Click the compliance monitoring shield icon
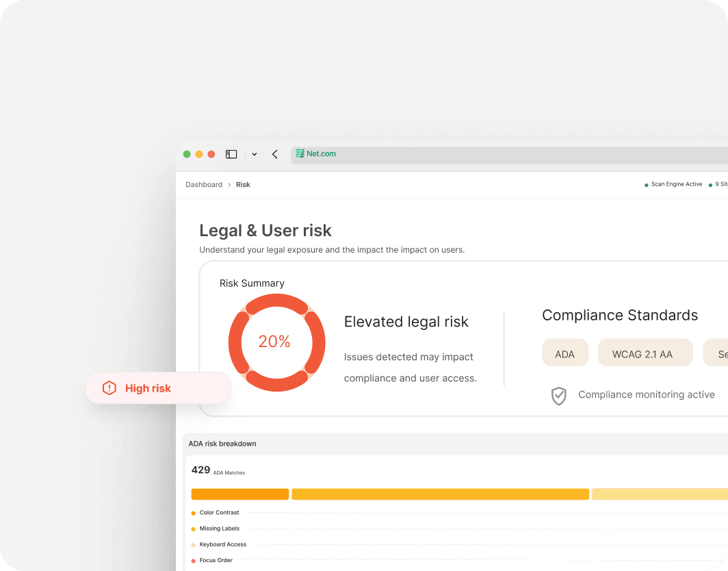The image size is (728, 571). point(558,396)
